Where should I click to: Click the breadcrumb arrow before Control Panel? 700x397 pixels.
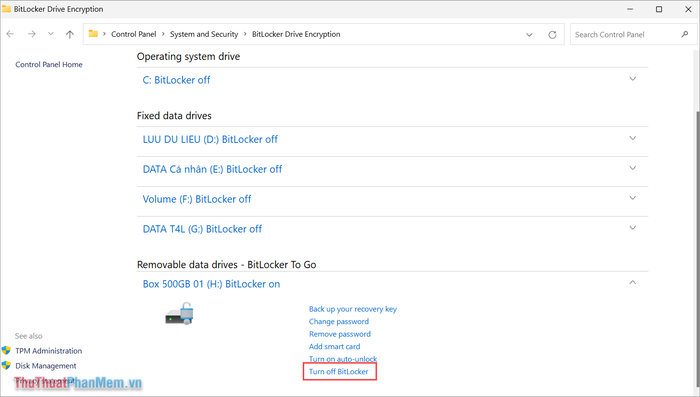pos(104,34)
